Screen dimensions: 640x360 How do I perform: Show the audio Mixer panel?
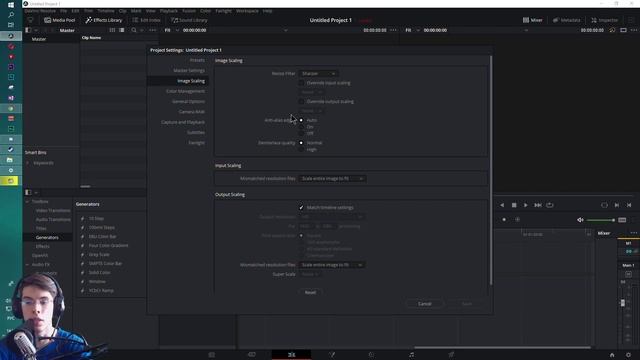point(533,20)
